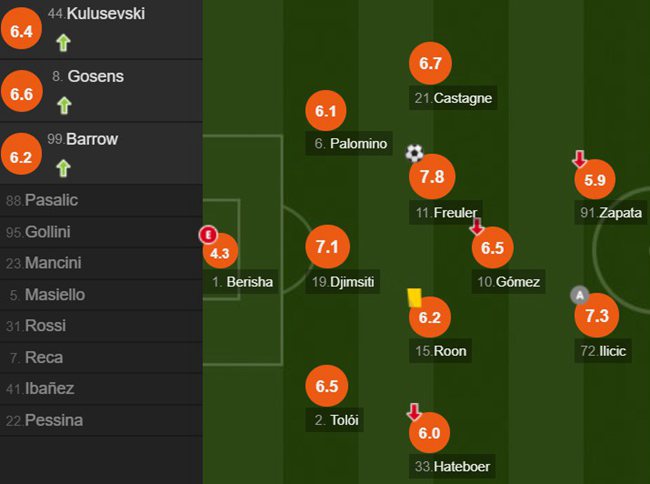This screenshot has height=484, width=650.
Task: Click the green substituted-on arrow under Kulusevski
Action: [63, 43]
